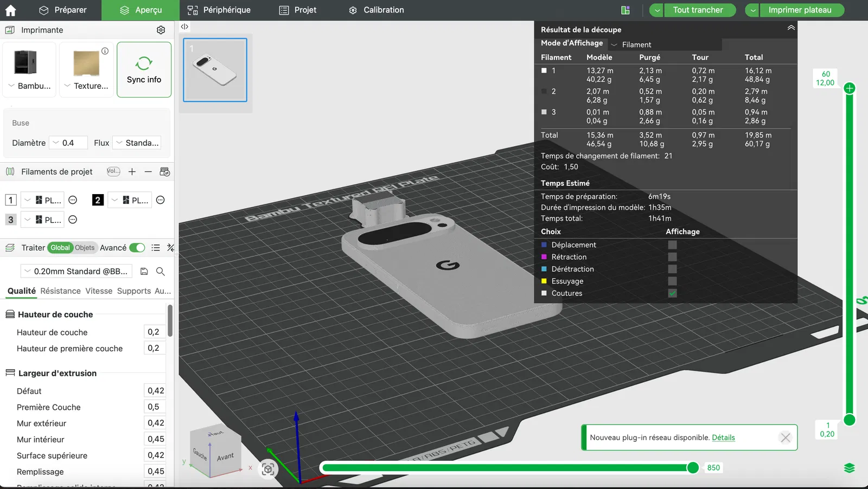Screen dimensions: 868x489
Task: Toggle the Avancé advanced mode switch
Action: [137, 248]
